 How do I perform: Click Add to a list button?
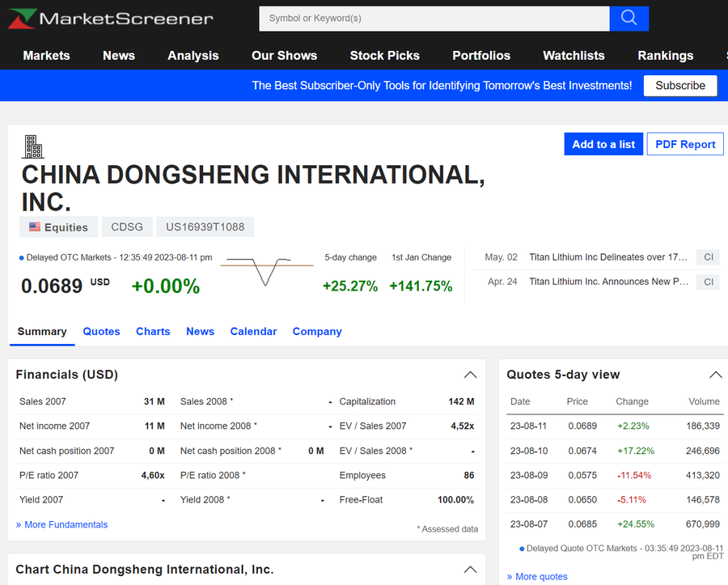[603, 144]
